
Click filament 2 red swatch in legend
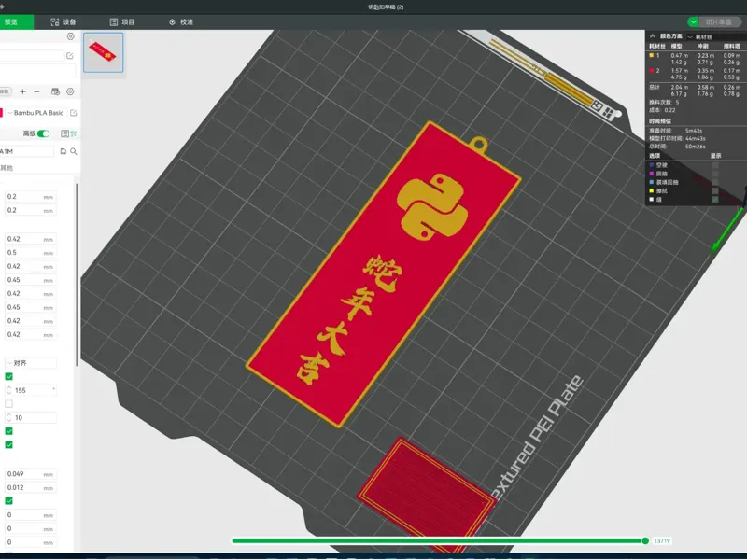click(x=651, y=71)
